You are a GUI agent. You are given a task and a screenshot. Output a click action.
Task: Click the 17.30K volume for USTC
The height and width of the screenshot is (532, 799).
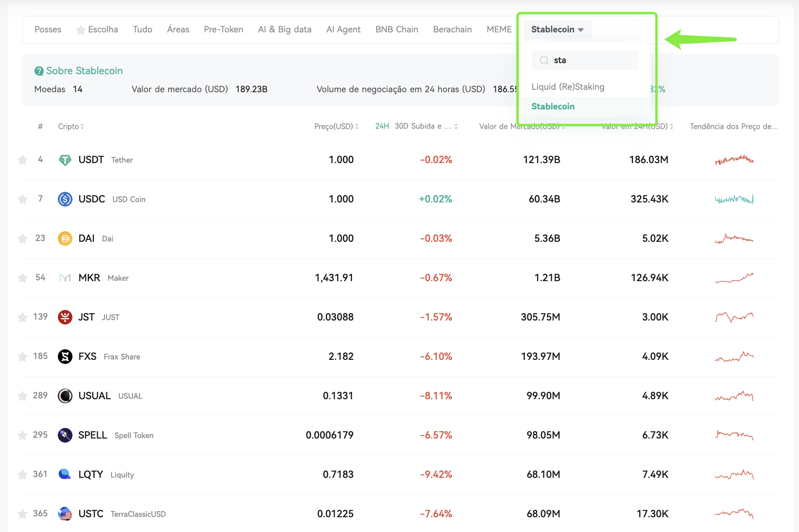coord(652,514)
